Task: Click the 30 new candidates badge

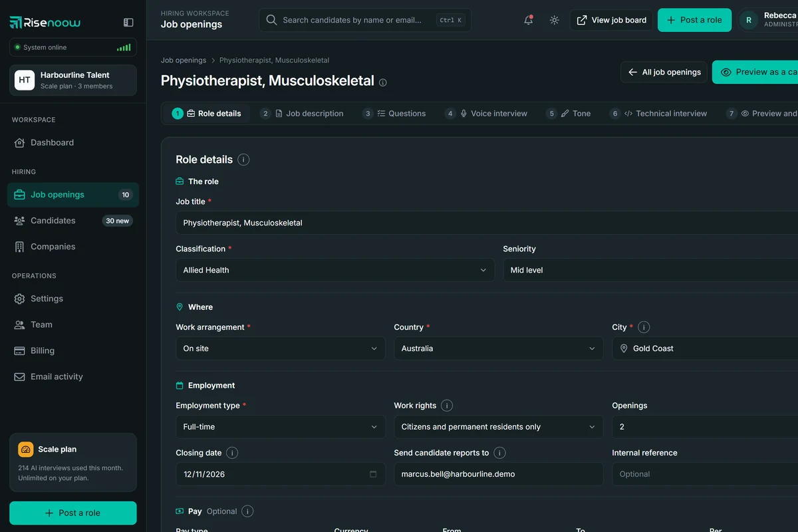Action: tap(118, 221)
